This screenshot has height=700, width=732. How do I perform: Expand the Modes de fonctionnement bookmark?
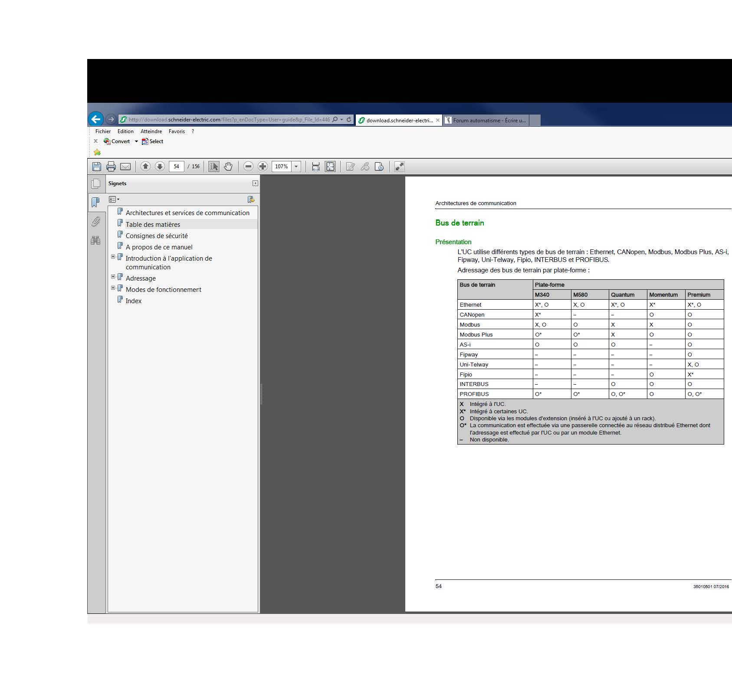113,288
